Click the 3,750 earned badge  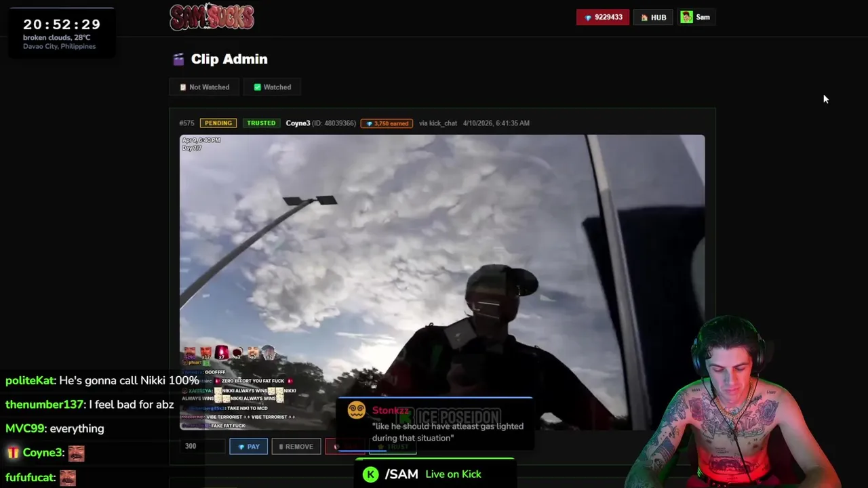coord(387,123)
